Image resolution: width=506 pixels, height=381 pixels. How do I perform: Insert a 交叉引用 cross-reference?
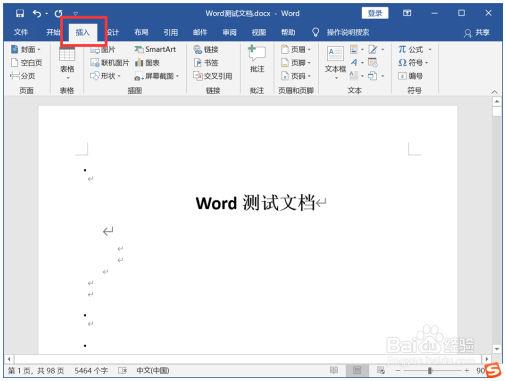(x=213, y=76)
